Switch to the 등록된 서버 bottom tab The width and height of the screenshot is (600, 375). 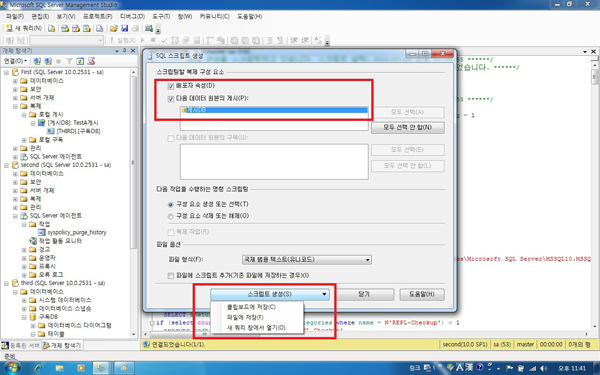[21, 345]
